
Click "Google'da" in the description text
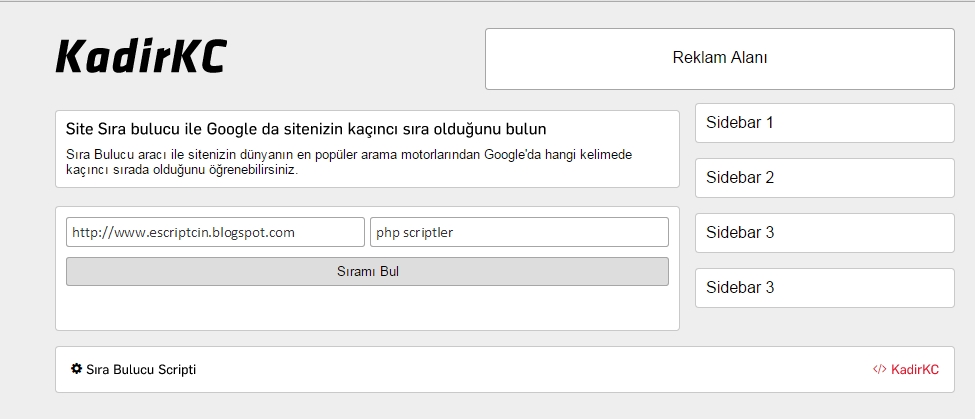[x=514, y=155]
